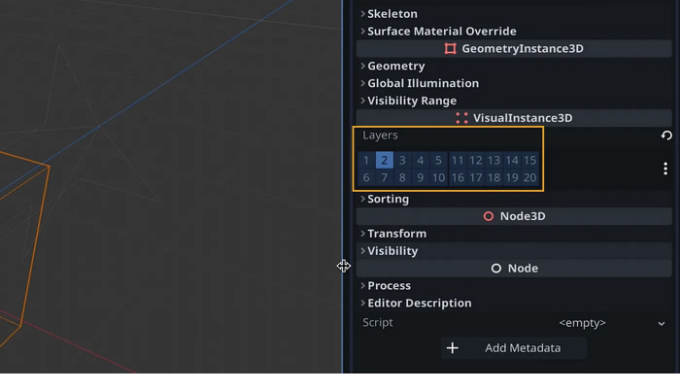
Task: Toggle render layer 5
Action: [438, 160]
